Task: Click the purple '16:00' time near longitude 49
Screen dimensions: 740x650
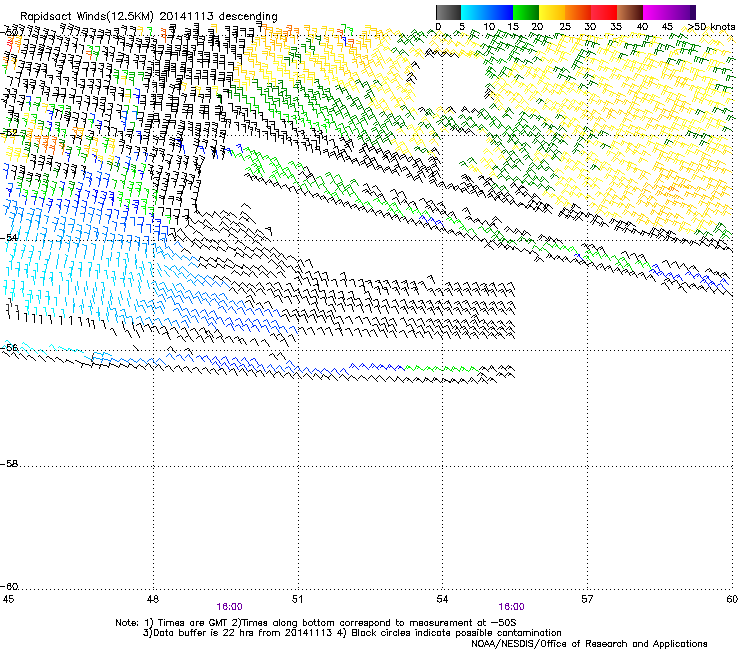Action: (x=229, y=607)
